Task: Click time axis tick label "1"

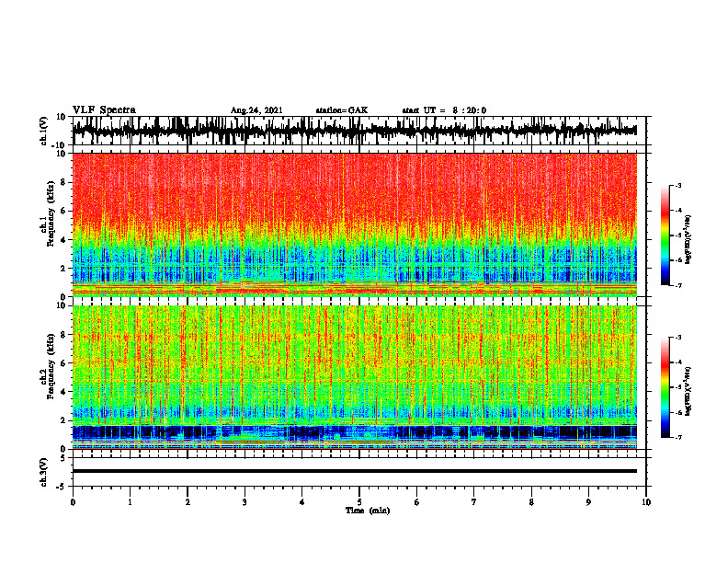Action: click(130, 502)
